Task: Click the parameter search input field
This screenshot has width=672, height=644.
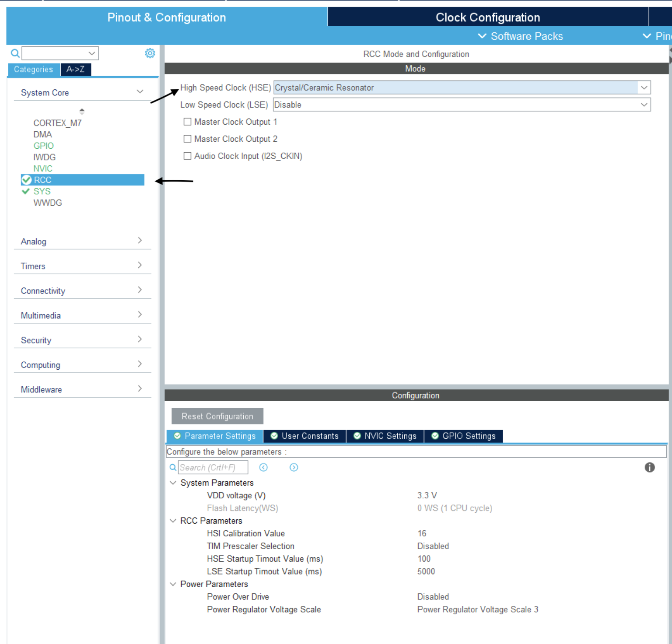Action: (x=213, y=467)
